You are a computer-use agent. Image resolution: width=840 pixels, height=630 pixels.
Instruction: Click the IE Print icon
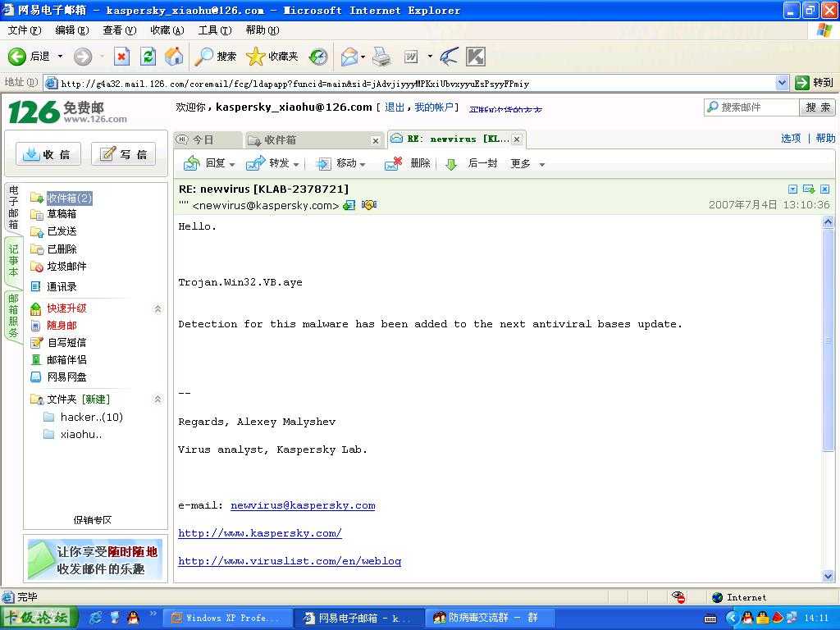[x=381, y=57]
